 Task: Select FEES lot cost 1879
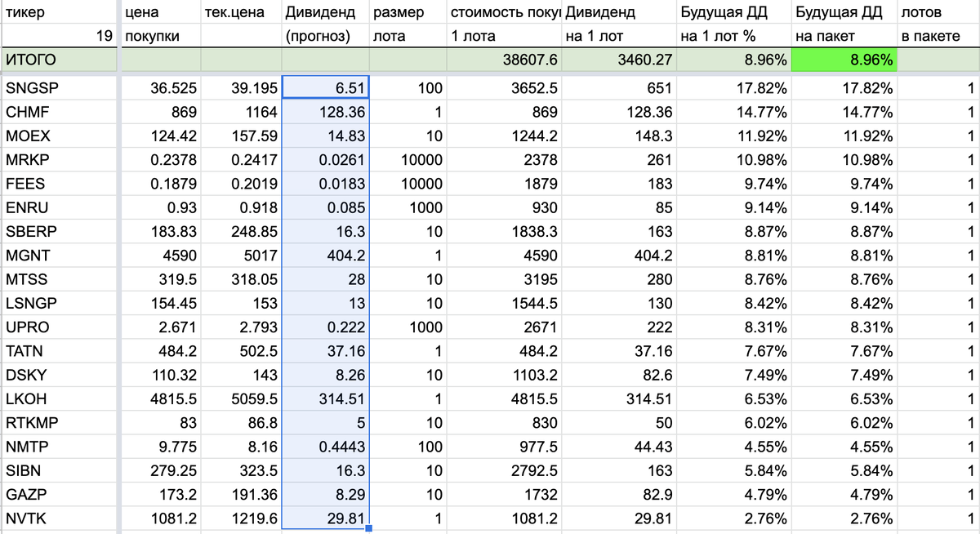click(505, 183)
